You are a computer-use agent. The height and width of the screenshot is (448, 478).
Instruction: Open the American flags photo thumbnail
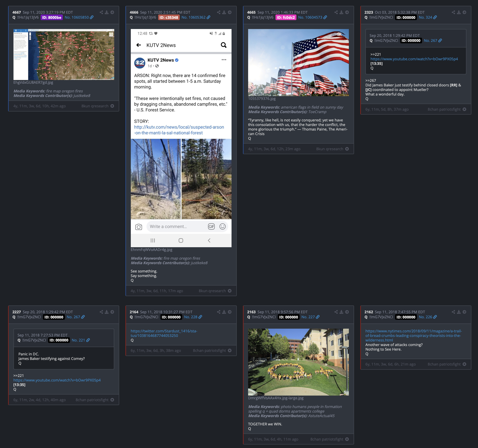point(298,63)
